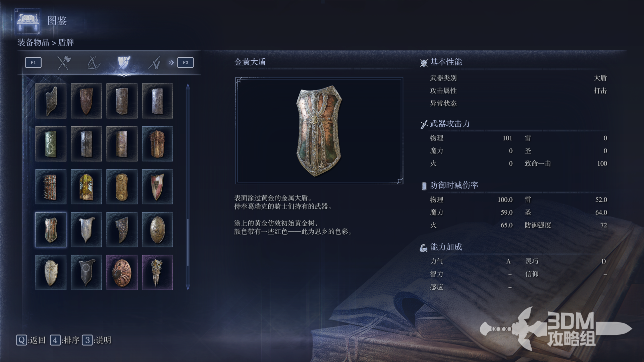
Task: Choose the bronze oval face shield
Action: (157, 230)
